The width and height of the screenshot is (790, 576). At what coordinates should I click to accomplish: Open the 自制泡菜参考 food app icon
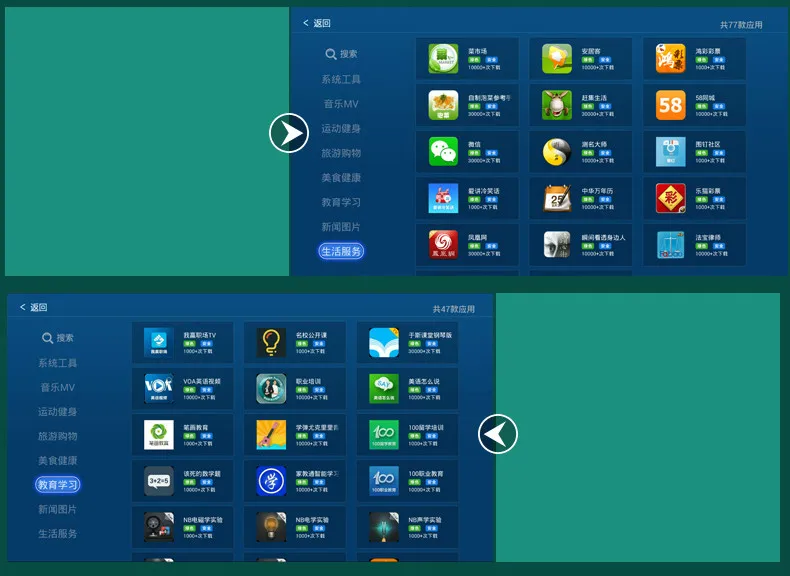pyautogui.click(x=443, y=105)
